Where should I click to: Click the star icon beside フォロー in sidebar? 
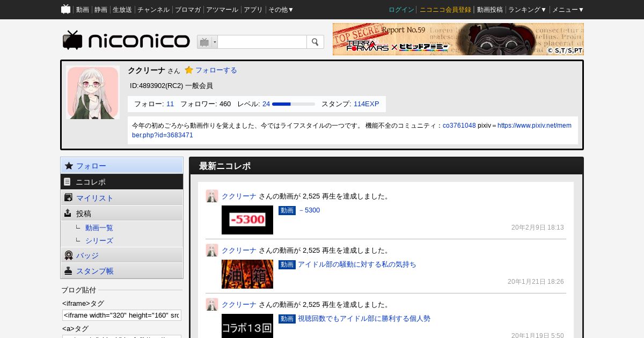[x=69, y=166]
